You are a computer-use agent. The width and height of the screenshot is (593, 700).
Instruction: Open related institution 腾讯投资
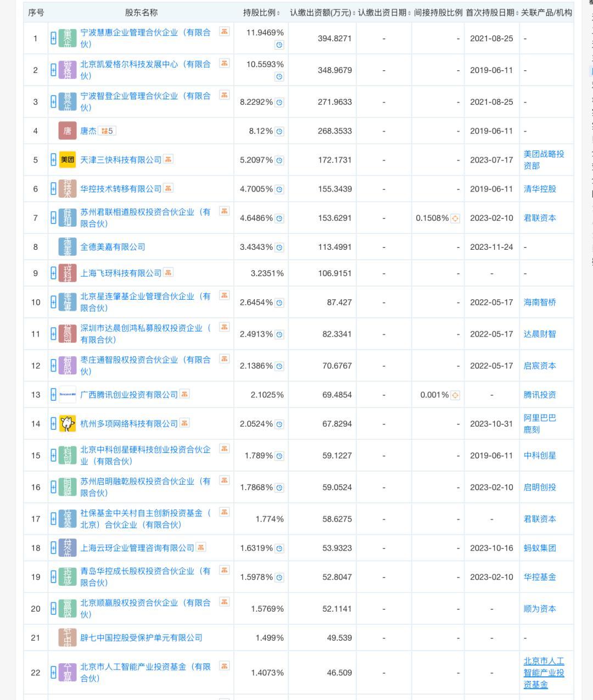pos(540,395)
